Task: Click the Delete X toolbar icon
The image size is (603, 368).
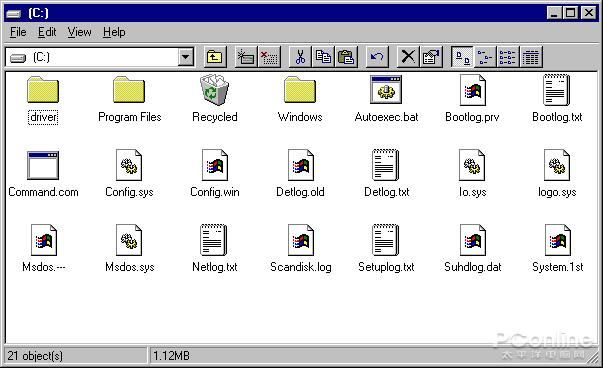Action: pos(408,57)
